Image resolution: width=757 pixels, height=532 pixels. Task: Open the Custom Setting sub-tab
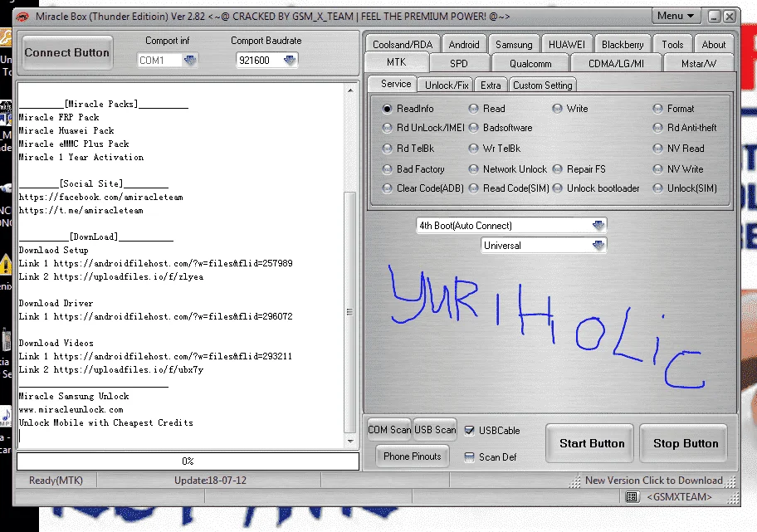point(543,85)
